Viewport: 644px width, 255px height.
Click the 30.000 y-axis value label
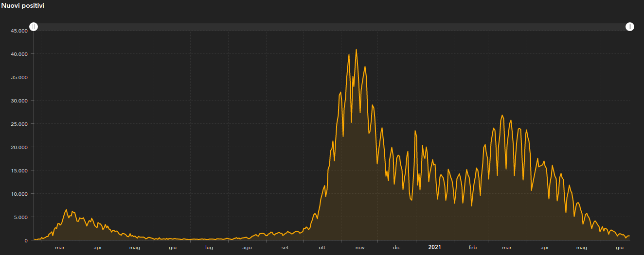tap(18, 101)
